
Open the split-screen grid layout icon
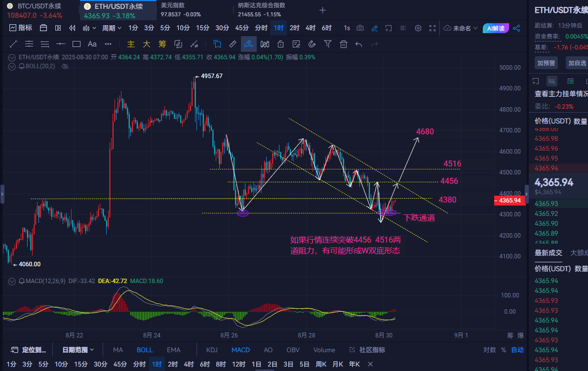pyautogui.click(x=58, y=28)
